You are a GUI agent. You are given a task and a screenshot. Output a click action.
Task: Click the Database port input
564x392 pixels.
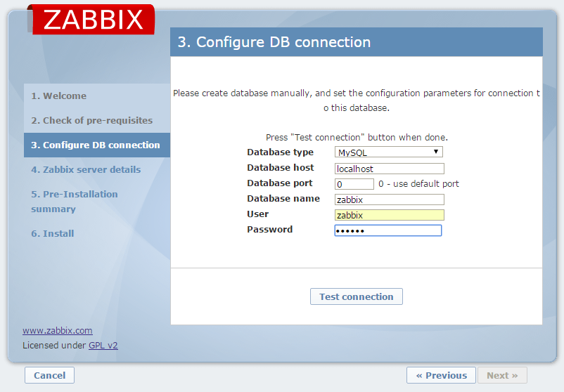354,184
